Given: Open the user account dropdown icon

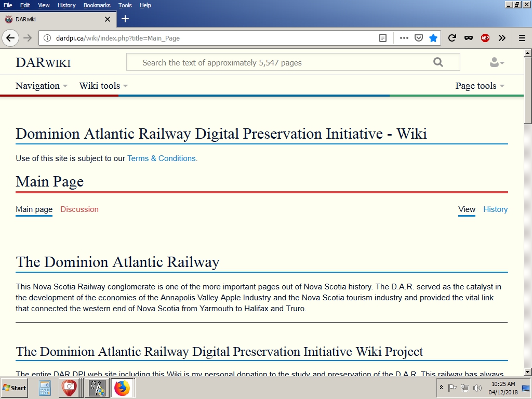Looking at the screenshot, I should pyautogui.click(x=497, y=63).
